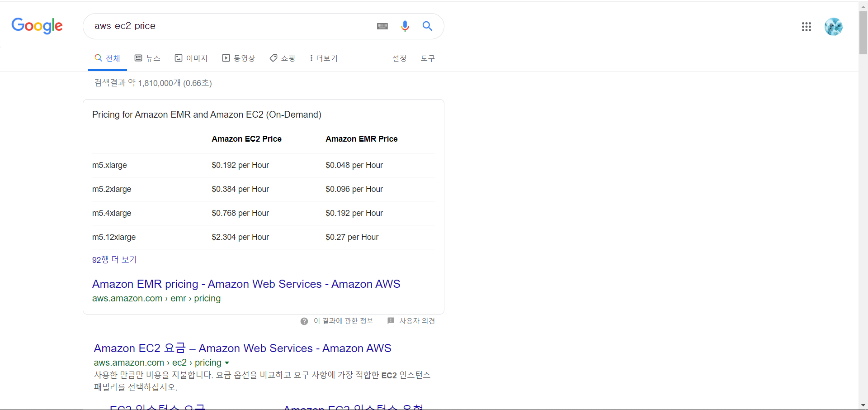Click the question mark info icon
Viewport: 868px width, 410px height.
304,321
